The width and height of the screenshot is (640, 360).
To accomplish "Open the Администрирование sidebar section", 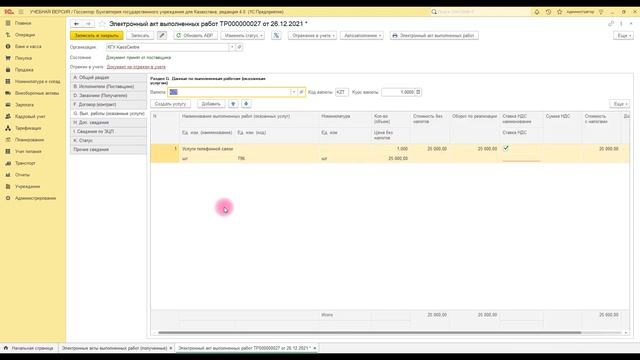I will pos(36,198).
